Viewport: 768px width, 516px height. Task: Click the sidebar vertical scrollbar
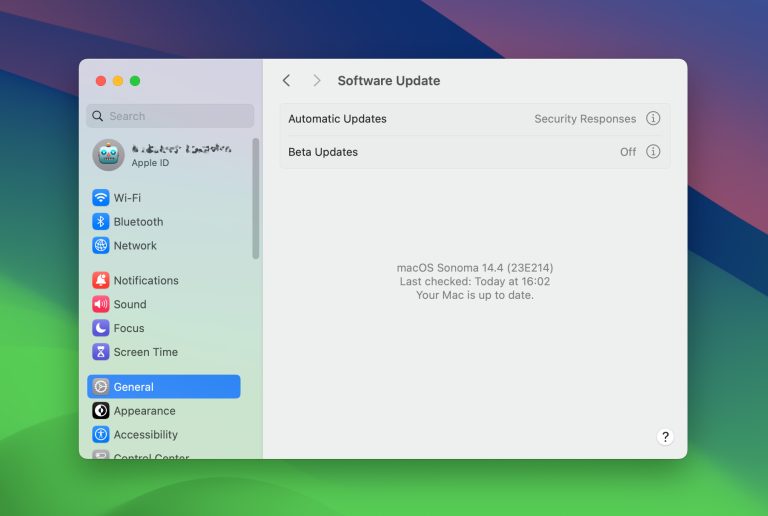coord(256,198)
